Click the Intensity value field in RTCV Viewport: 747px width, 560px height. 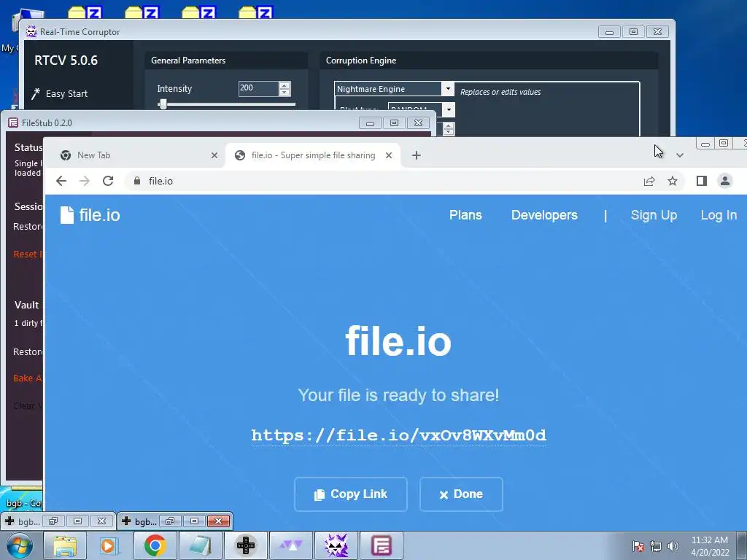258,88
